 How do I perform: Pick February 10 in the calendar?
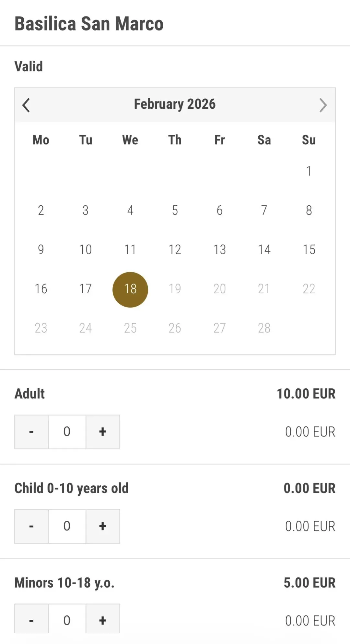point(86,249)
